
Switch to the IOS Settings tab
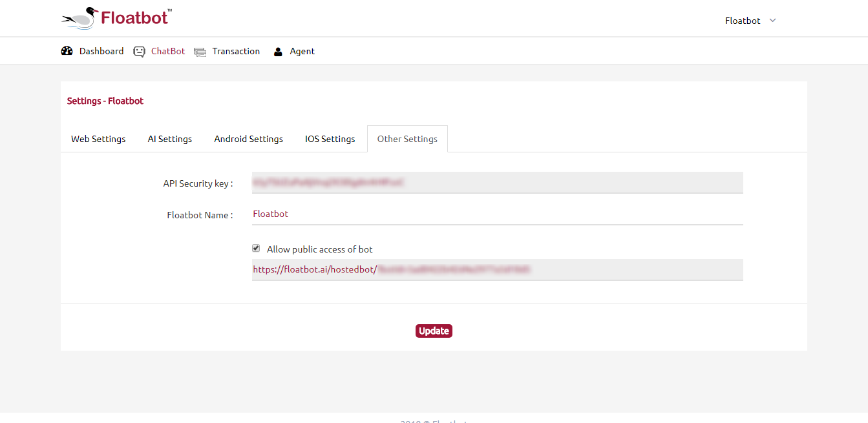point(330,138)
